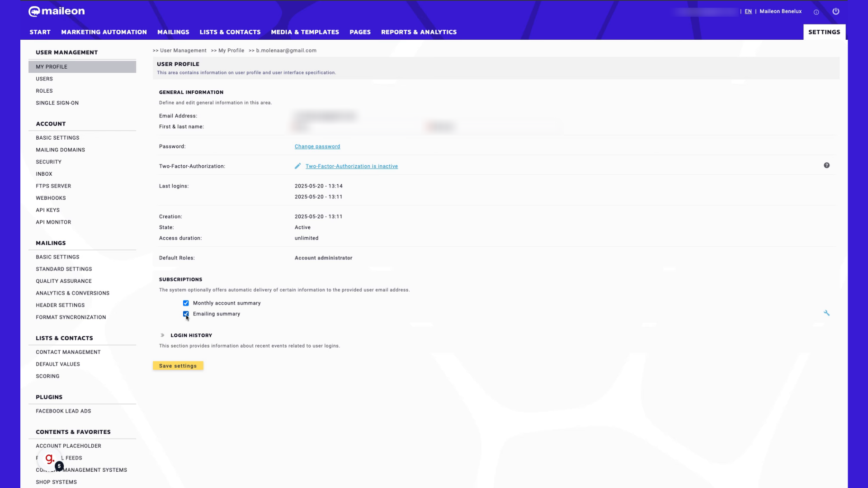Open Media & Templates menu
Image resolution: width=868 pixels, height=488 pixels.
305,32
